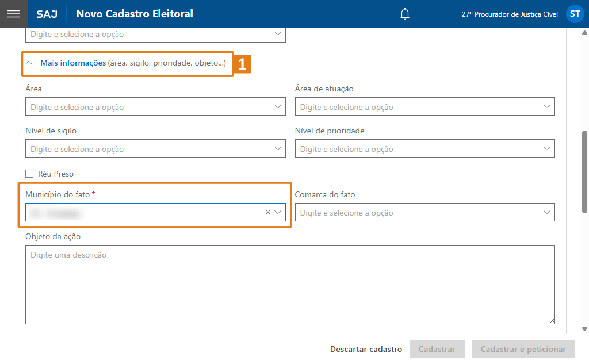Open Município do fato dropdown arrow
The width and height of the screenshot is (589, 364).
278,212
